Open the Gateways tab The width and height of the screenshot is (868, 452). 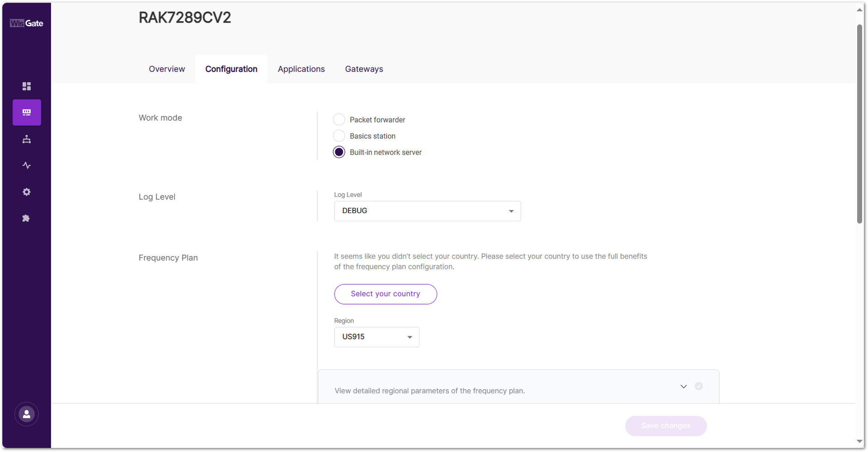pyautogui.click(x=364, y=69)
